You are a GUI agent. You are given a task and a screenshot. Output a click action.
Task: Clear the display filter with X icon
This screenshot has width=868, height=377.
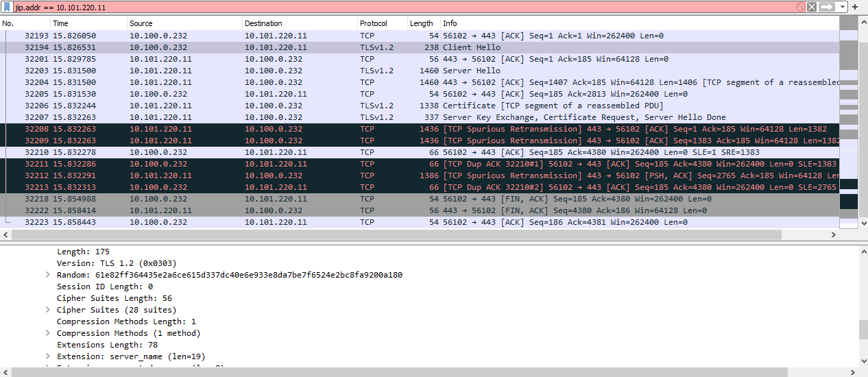812,6
